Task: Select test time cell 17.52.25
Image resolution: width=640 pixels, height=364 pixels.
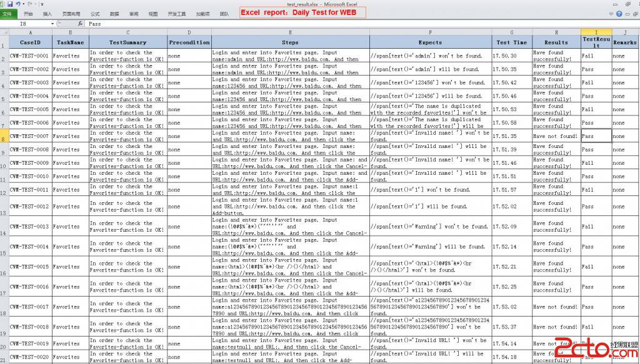Action: (511, 287)
